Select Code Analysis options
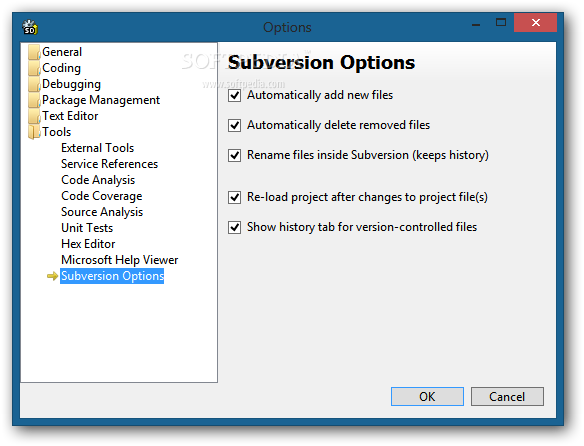This screenshot has height=446, width=584. 98,180
